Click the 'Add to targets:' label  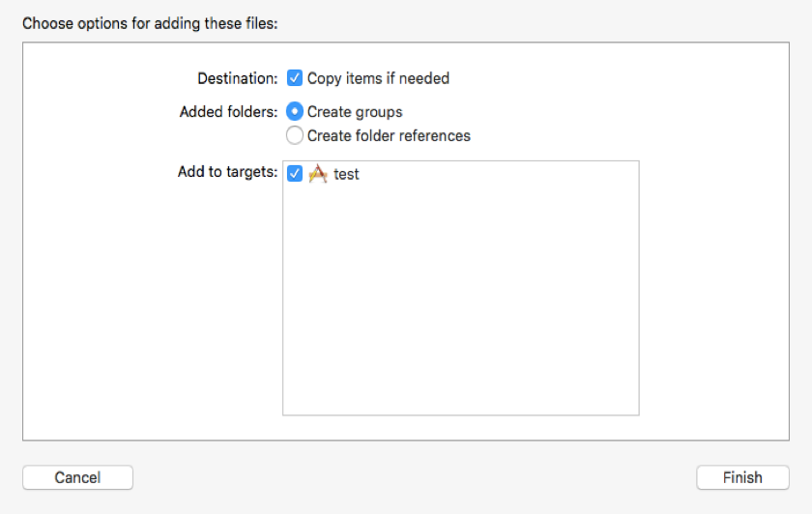(x=227, y=172)
